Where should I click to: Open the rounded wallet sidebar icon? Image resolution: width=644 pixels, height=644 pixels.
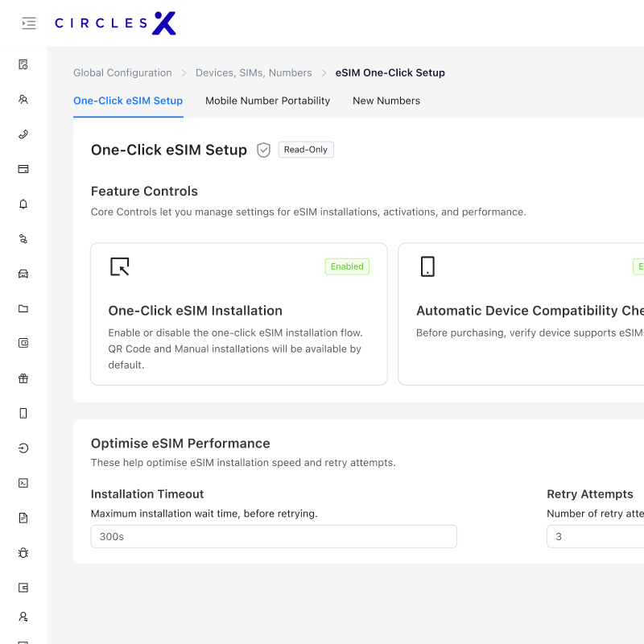(x=23, y=344)
